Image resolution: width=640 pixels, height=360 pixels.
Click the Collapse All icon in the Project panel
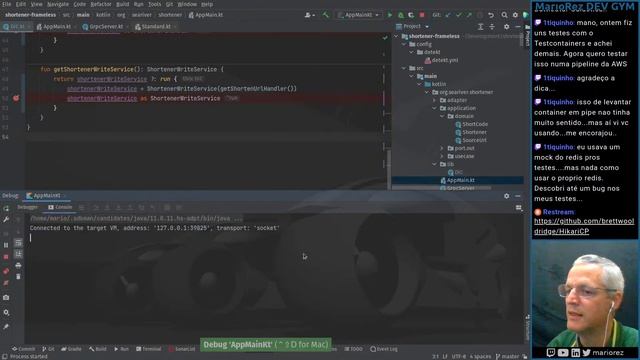492,27
